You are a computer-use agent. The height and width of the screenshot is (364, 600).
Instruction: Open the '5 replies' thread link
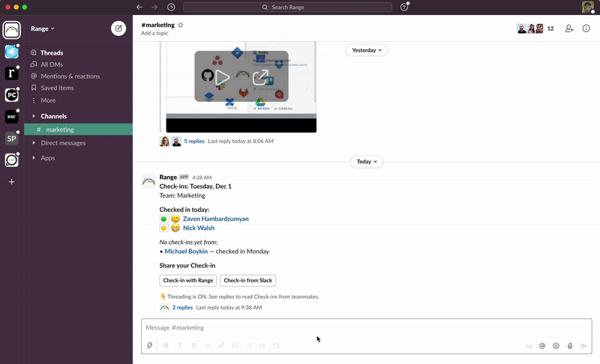[x=194, y=141]
